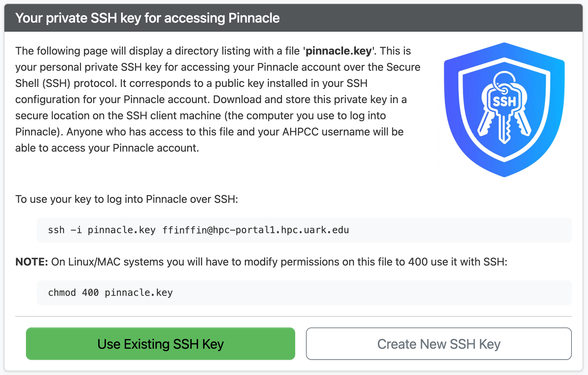Click the ffinffin@hpc-portal1.hpc.uark.edu host address
Viewport: 588px width, 375px height.
(255, 230)
